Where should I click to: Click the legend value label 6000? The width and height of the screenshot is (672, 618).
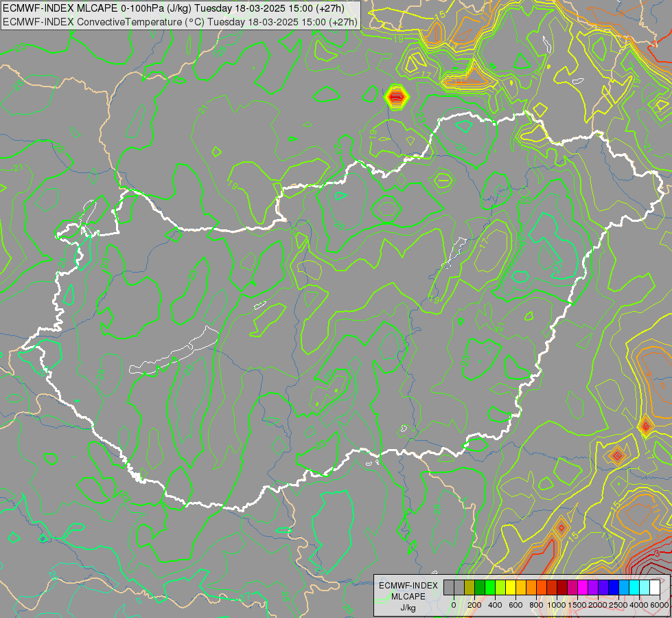pyautogui.click(x=660, y=605)
